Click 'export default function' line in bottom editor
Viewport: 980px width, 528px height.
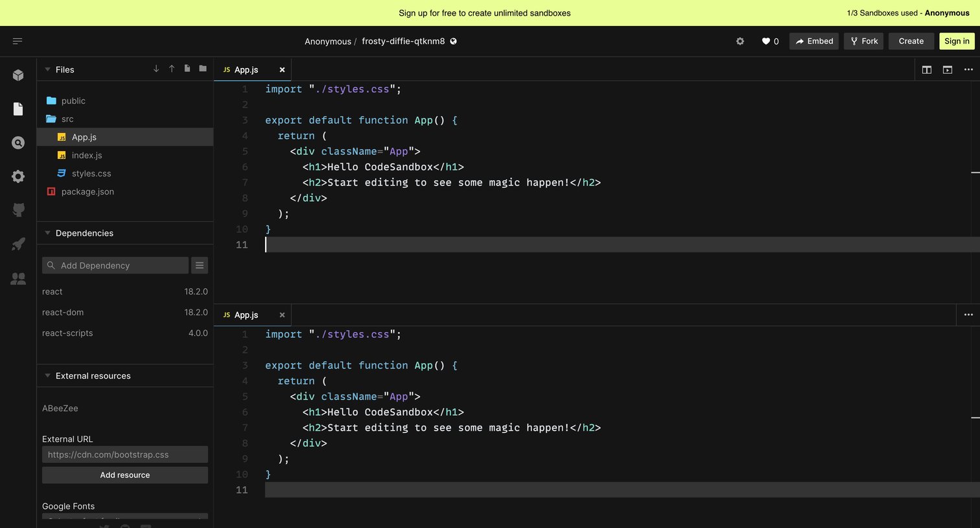coord(361,365)
